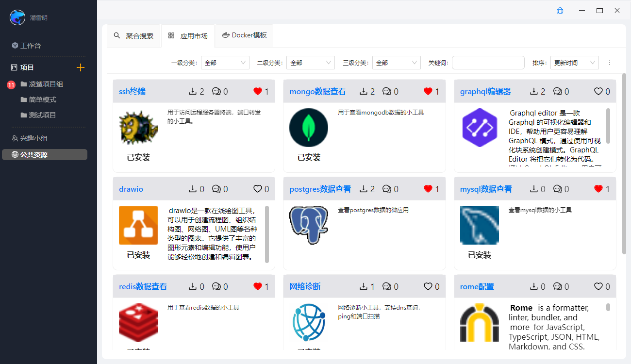The height and width of the screenshot is (364, 631).
Task: Like graphql编辑器 with heart icon
Action: click(598, 91)
